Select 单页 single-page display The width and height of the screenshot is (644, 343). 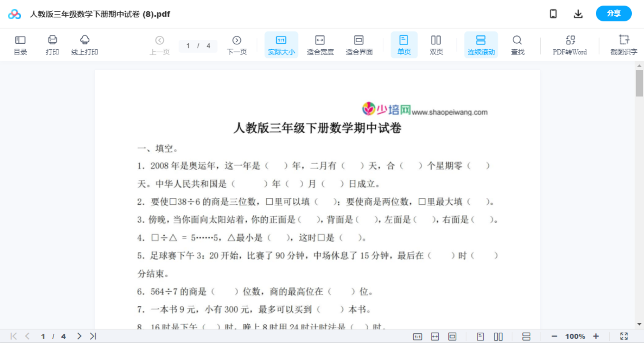tap(404, 45)
